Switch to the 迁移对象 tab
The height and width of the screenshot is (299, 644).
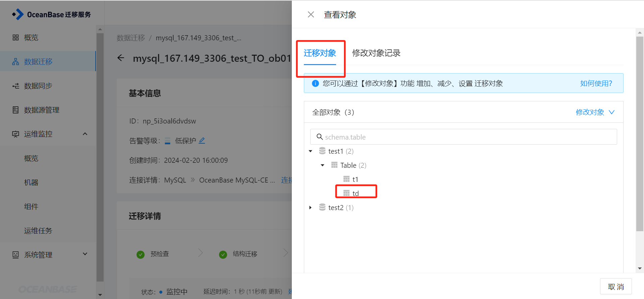tap(320, 53)
